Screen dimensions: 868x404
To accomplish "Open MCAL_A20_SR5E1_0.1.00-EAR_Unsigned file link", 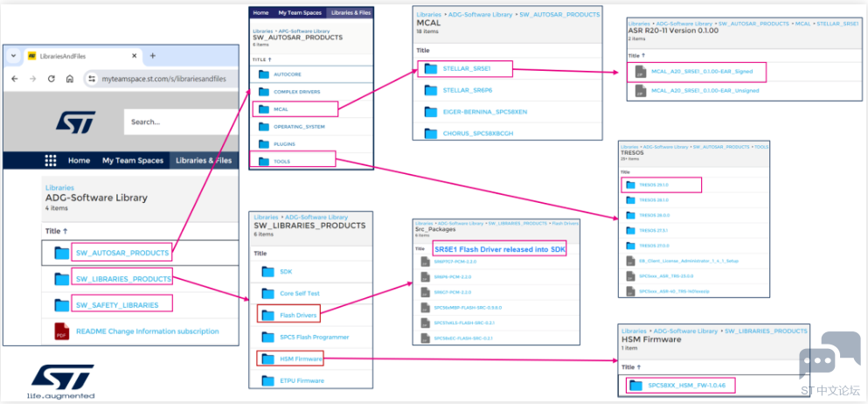I will pos(705,90).
